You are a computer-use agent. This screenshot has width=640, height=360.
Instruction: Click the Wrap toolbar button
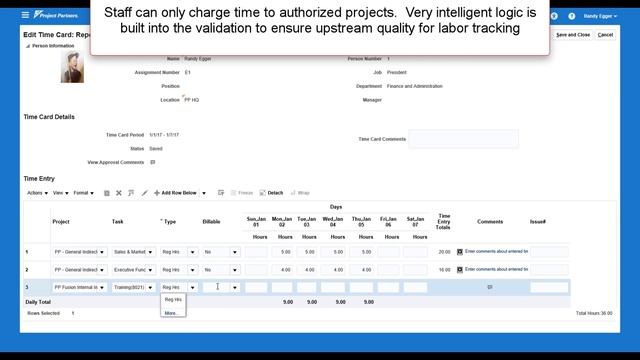[300, 193]
